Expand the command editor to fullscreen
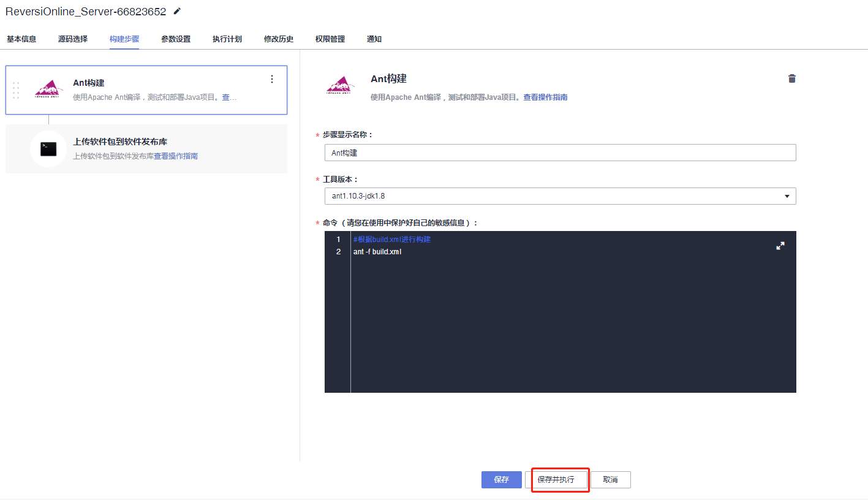The height and width of the screenshot is (500, 868). pos(780,246)
